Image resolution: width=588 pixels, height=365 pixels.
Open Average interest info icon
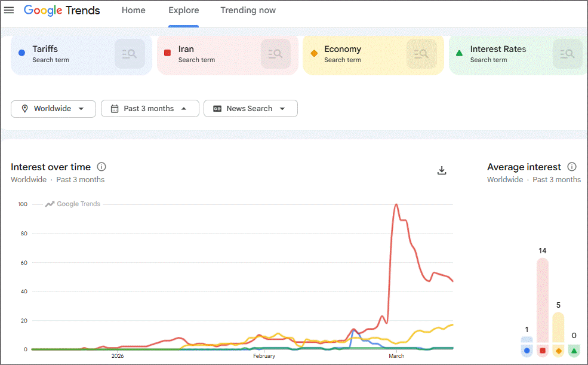coord(571,167)
